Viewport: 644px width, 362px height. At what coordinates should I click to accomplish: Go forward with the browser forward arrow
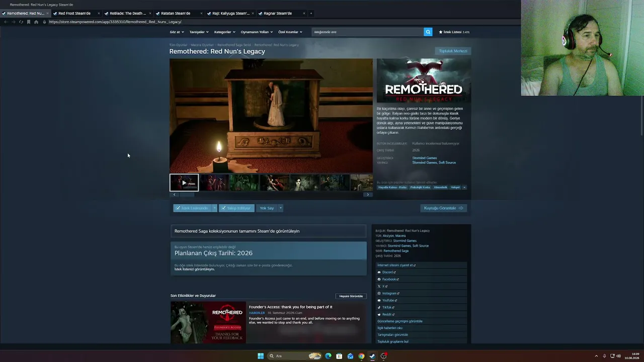click(13, 22)
